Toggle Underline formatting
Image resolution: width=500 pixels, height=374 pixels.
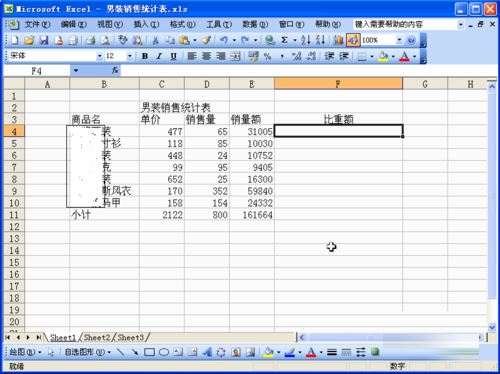[173, 56]
